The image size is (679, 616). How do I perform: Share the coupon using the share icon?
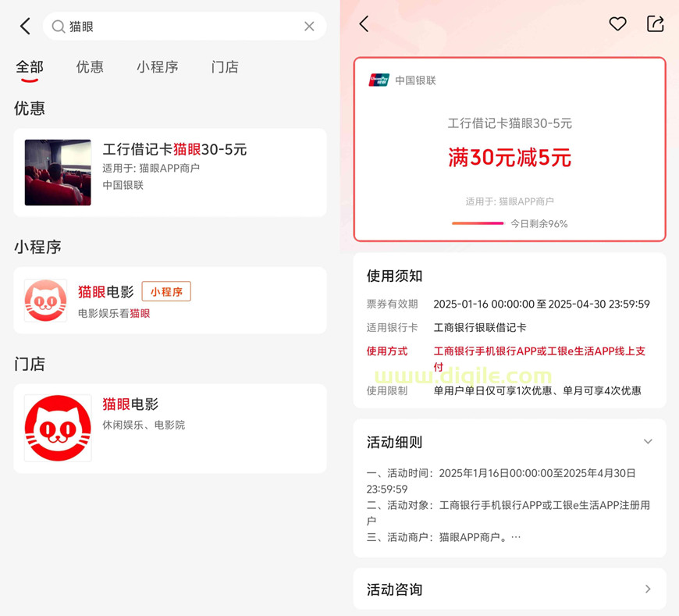(x=655, y=24)
